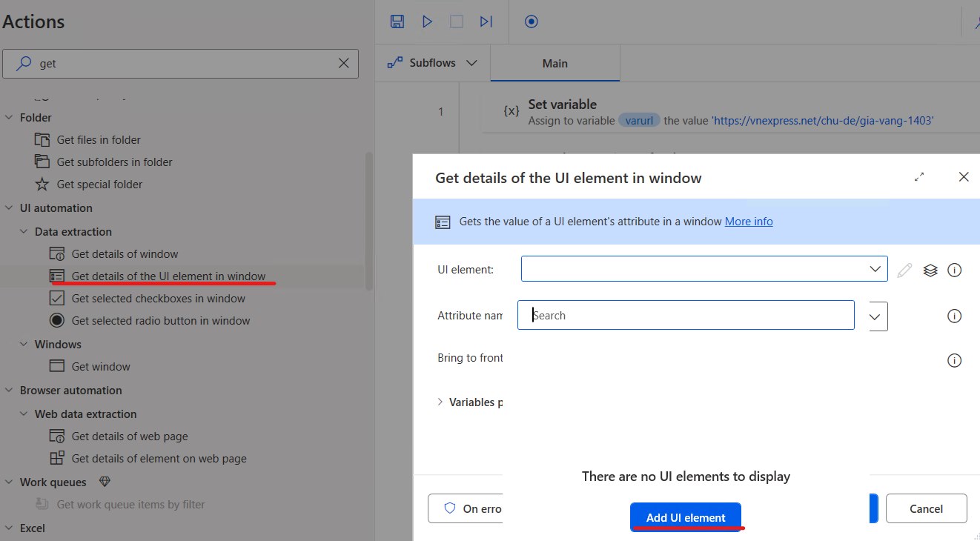The height and width of the screenshot is (541, 980).
Task: Click the diamond premium icon beside Work queues
Action: click(105, 482)
